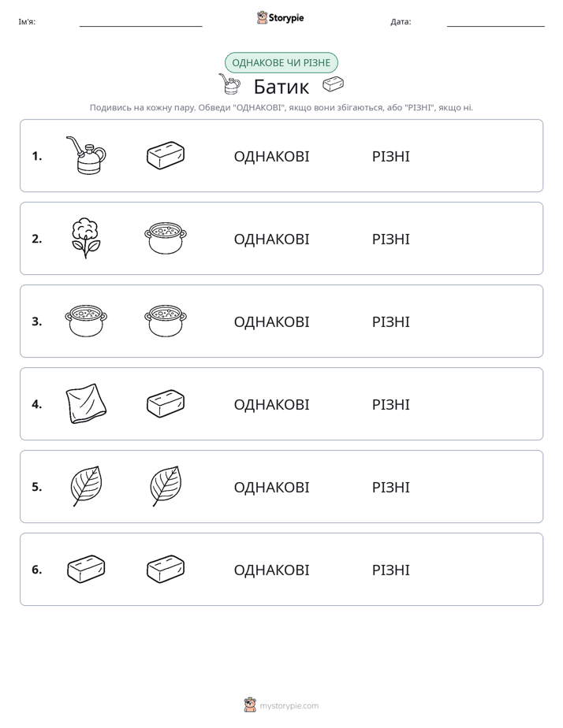Click the left dye pot in row 3
Image resolution: width=563 pixels, height=728 pixels.
[86, 321]
